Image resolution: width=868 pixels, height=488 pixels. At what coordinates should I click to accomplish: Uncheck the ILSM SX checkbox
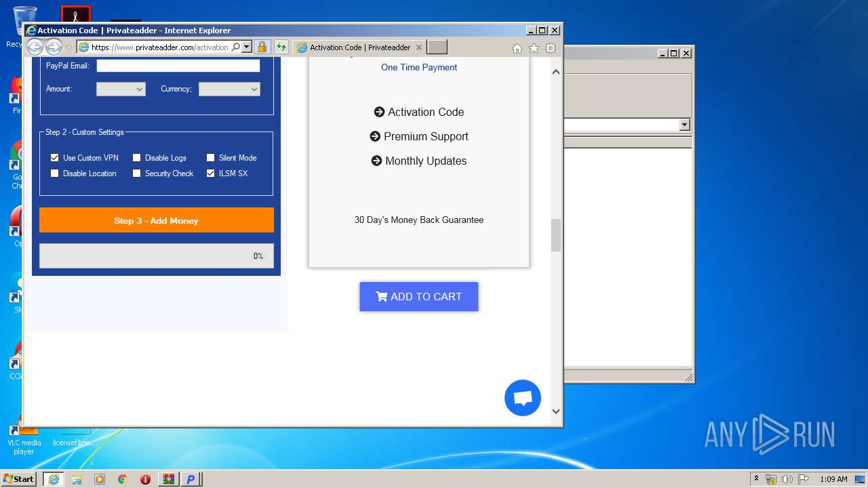(x=210, y=173)
